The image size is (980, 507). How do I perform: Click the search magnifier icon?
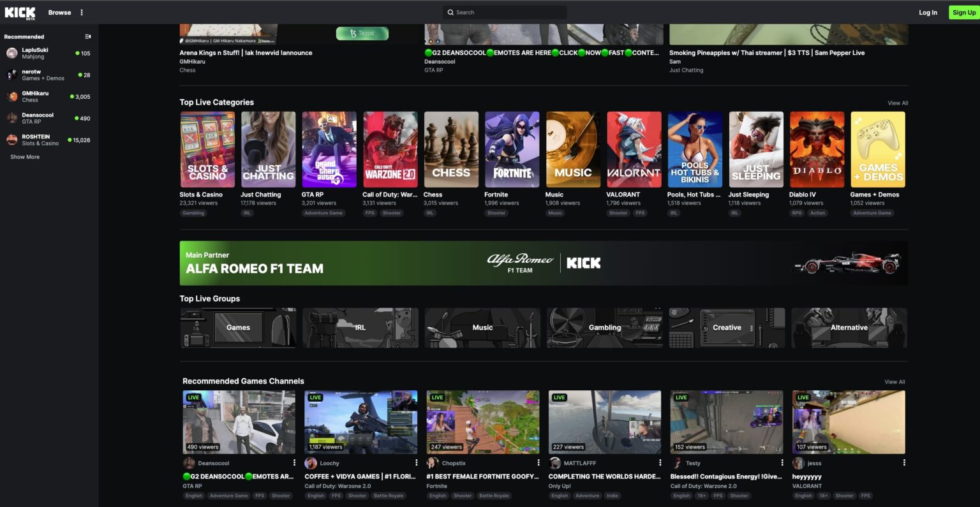450,12
